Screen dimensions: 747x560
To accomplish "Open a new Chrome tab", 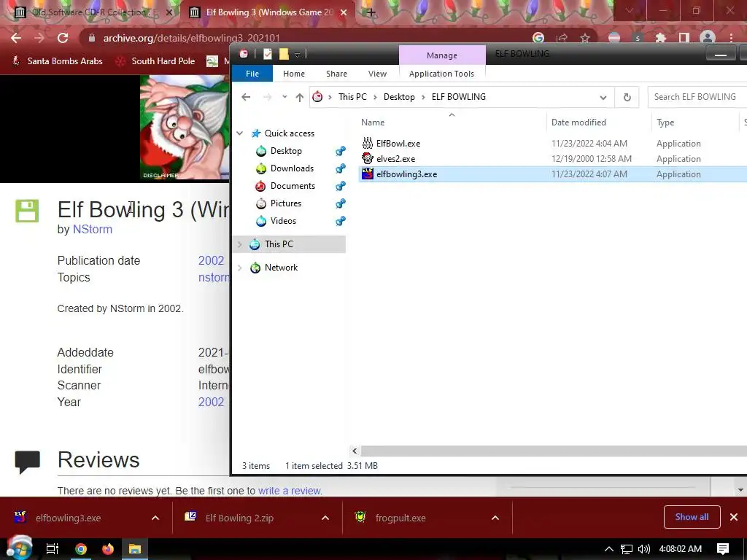I will pyautogui.click(x=371, y=12).
